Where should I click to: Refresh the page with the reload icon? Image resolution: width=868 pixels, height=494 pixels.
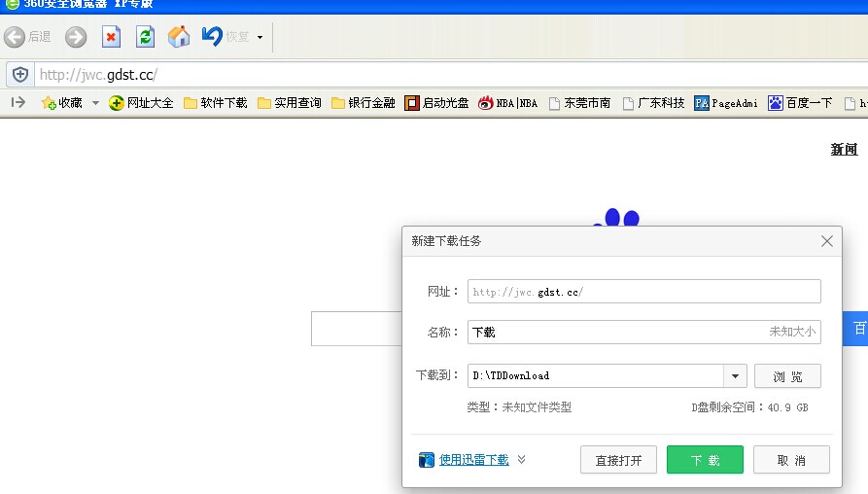(145, 37)
